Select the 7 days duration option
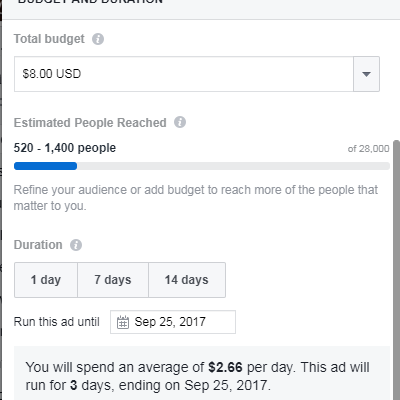400x400 pixels. point(113,280)
